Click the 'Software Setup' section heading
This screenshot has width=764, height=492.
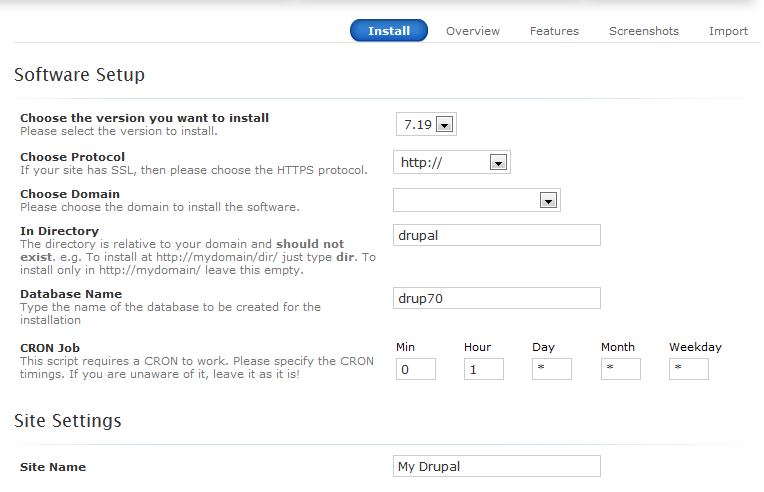pos(80,75)
